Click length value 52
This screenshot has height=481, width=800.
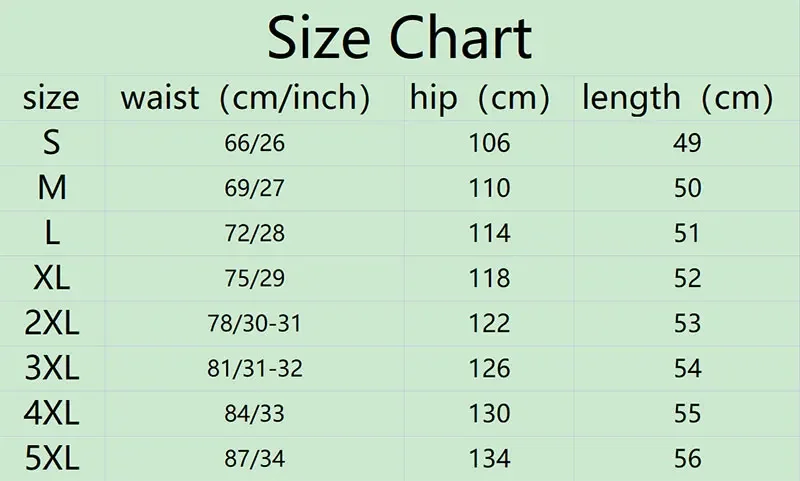(687, 278)
